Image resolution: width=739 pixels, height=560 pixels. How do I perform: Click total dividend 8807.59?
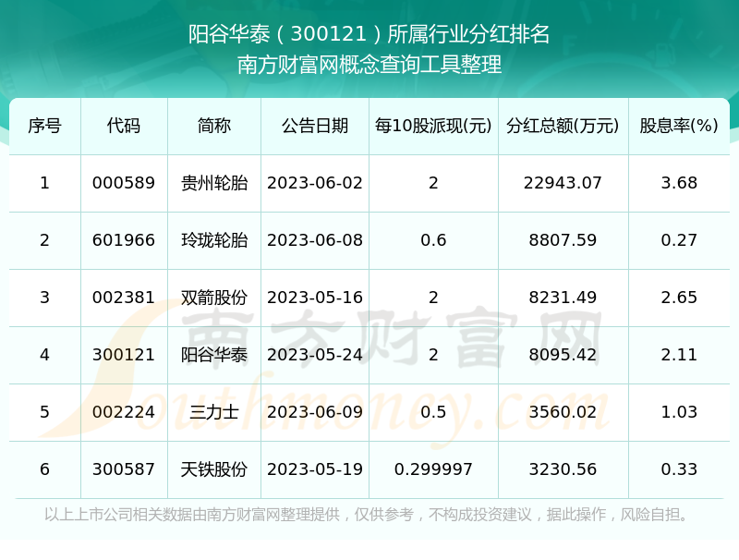(563, 240)
